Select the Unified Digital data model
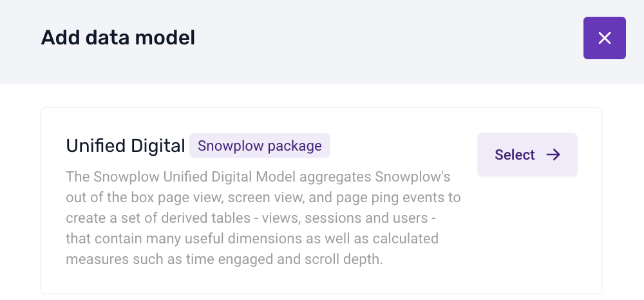The width and height of the screenshot is (644, 300). point(527,155)
